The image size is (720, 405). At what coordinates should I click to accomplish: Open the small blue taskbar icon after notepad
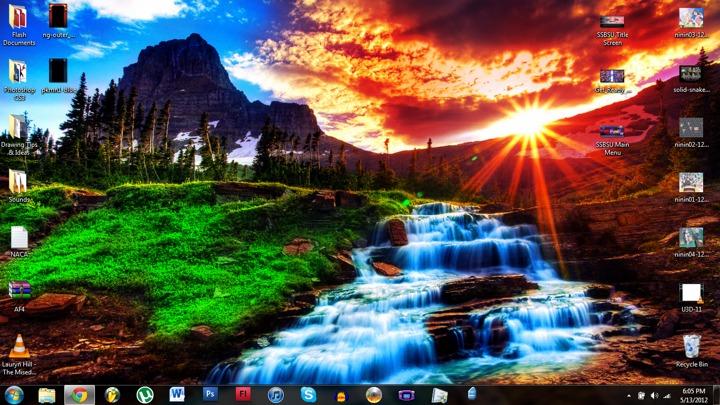coord(472,394)
